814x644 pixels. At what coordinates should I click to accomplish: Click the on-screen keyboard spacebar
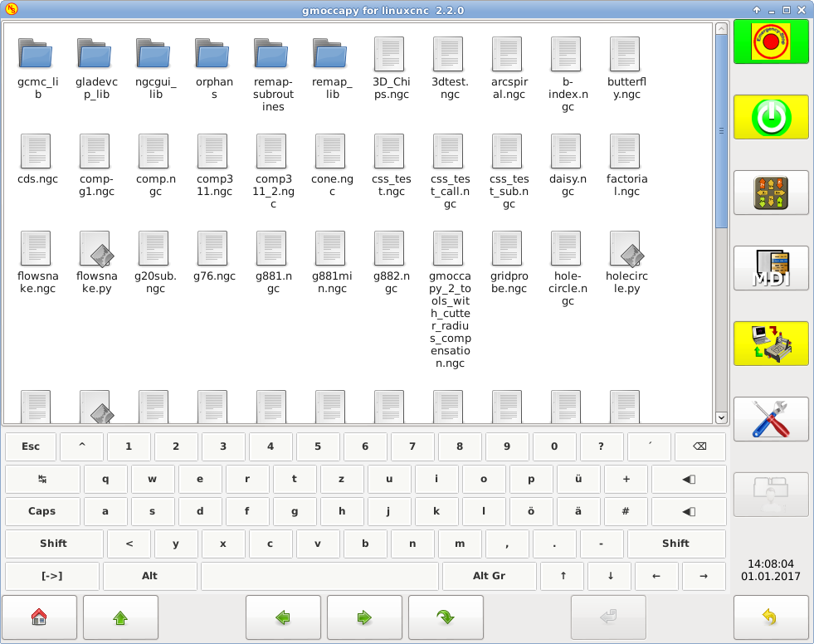[x=319, y=575]
